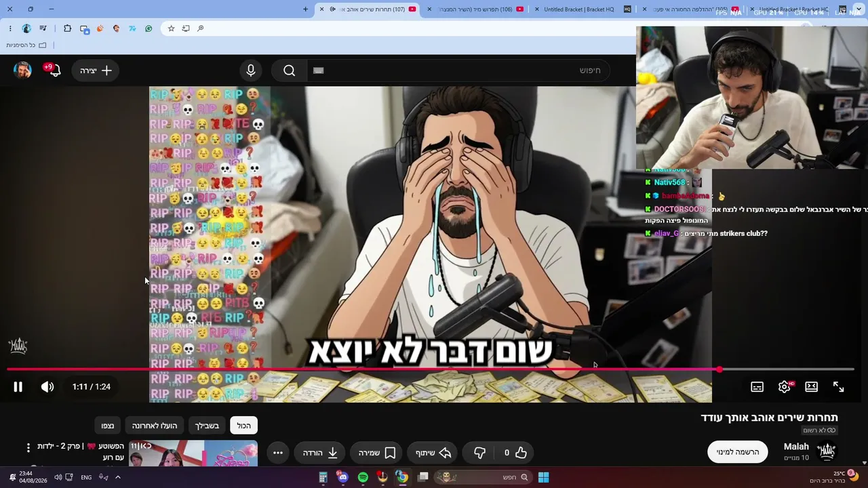The height and width of the screenshot is (488, 868).
Task: Switch the player to theater mode
Action: click(x=812, y=387)
